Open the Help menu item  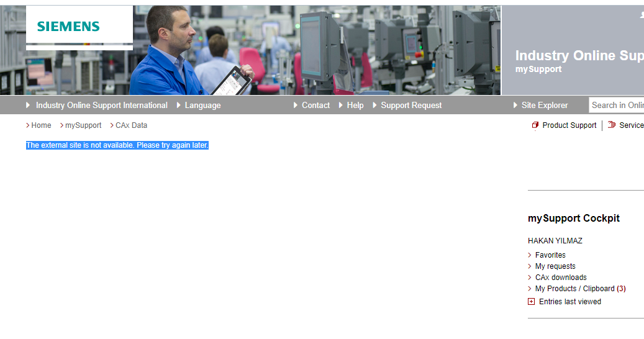point(355,106)
